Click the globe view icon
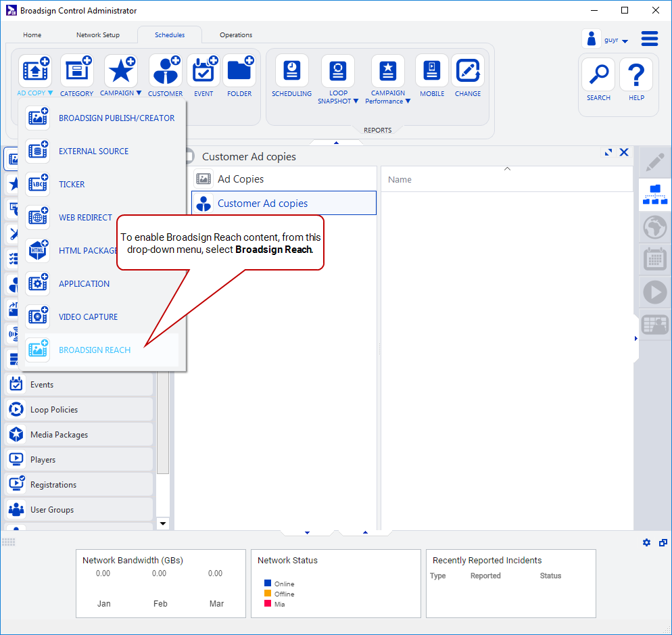672x635 pixels. coord(655,227)
